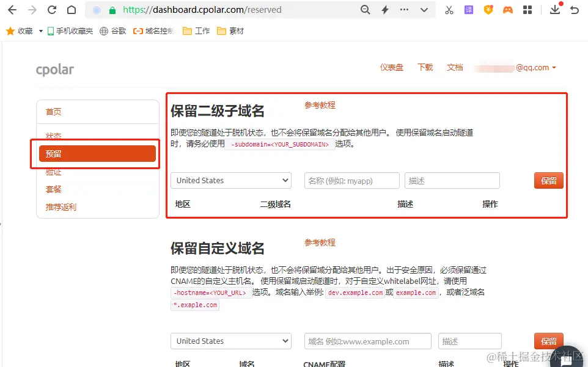Open 参考教程 link beside 保留二级子域名
Image resolution: width=588 pixels, height=367 pixels.
pyautogui.click(x=320, y=105)
